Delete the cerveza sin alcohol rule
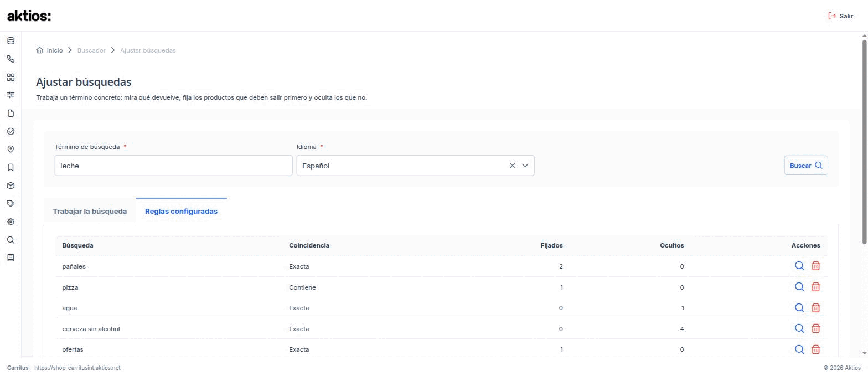Image resolution: width=868 pixels, height=376 pixels. [815, 328]
